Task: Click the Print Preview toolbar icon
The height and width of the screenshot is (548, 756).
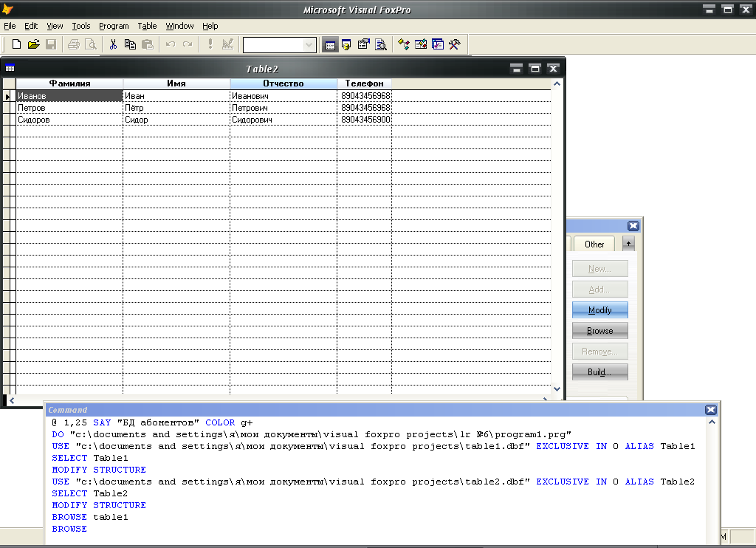Action: [90, 44]
